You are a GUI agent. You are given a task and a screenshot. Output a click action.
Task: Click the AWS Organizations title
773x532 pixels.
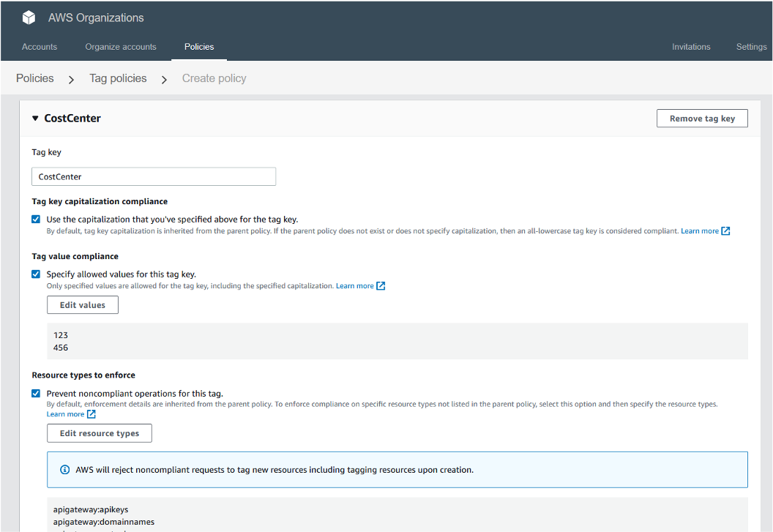(x=96, y=18)
